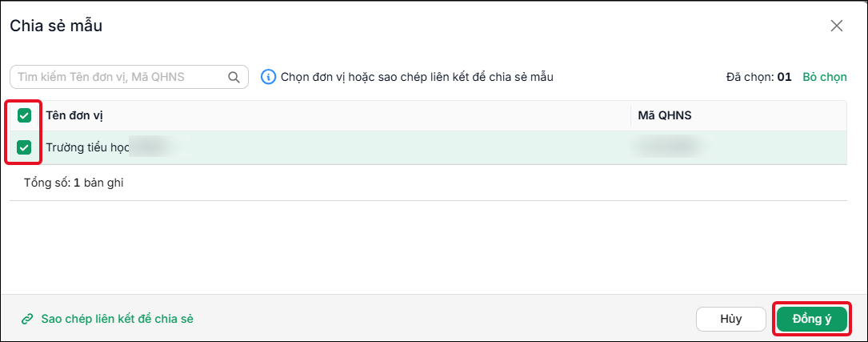This screenshot has width=868, height=342.
Task: Click the divider between the two column headers
Action: pos(630,116)
